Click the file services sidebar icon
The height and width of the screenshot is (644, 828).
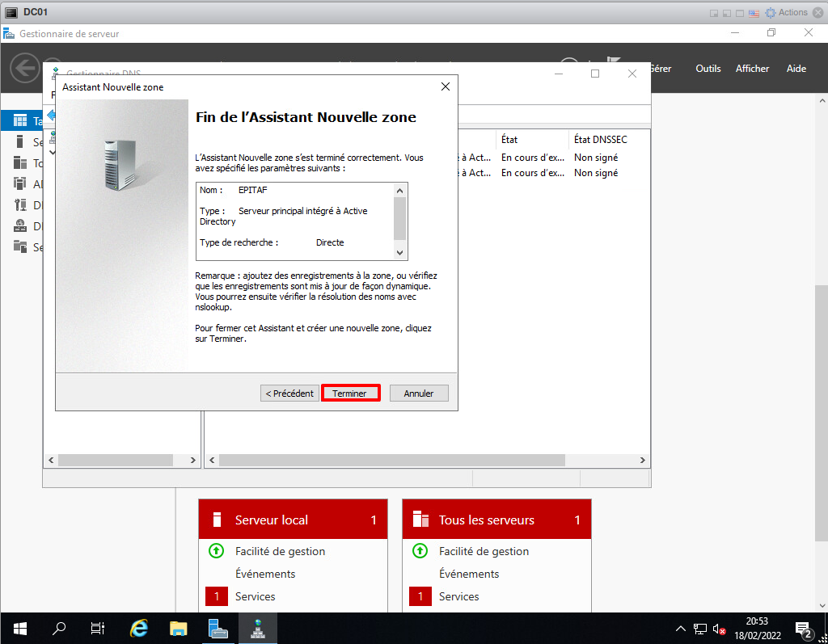click(x=20, y=247)
